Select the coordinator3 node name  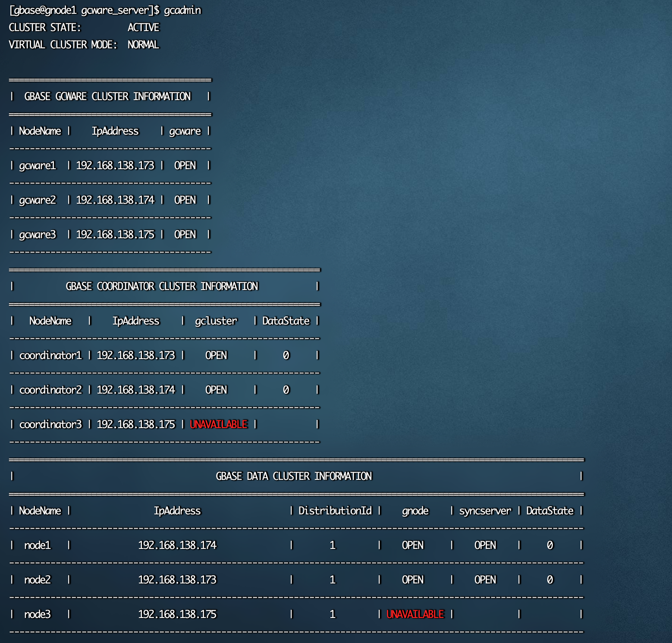50,425
